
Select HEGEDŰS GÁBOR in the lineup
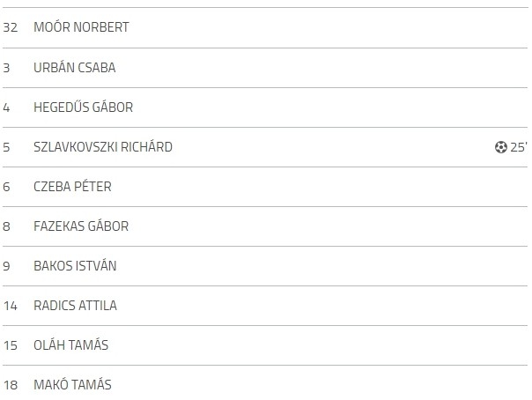pos(83,107)
